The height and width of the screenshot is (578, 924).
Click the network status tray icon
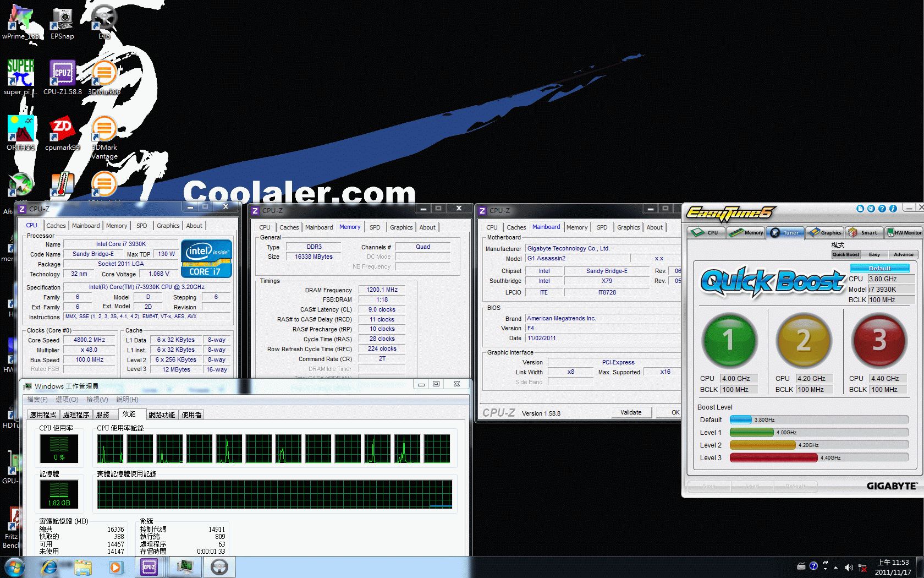point(862,568)
